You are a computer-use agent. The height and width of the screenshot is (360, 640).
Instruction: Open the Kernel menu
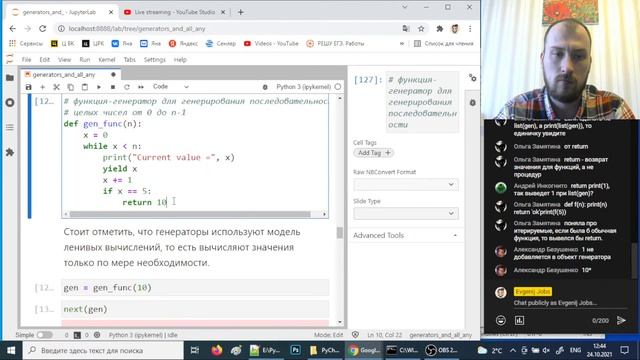107,60
